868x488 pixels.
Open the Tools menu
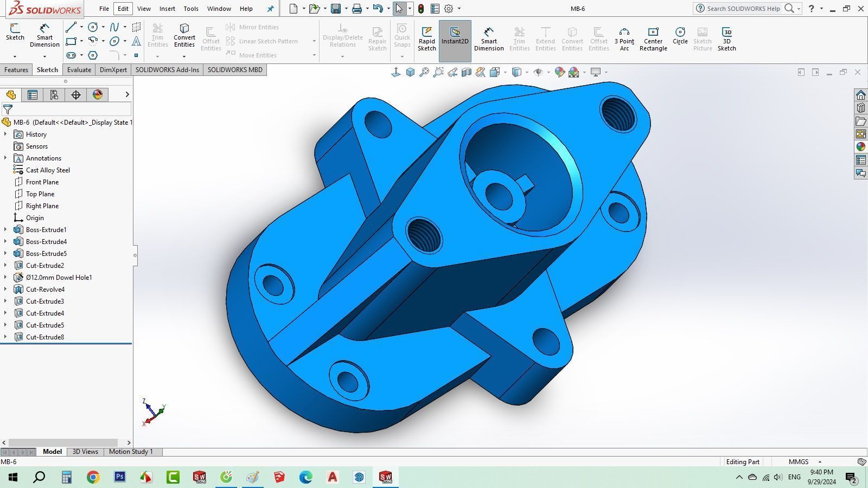click(x=191, y=9)
